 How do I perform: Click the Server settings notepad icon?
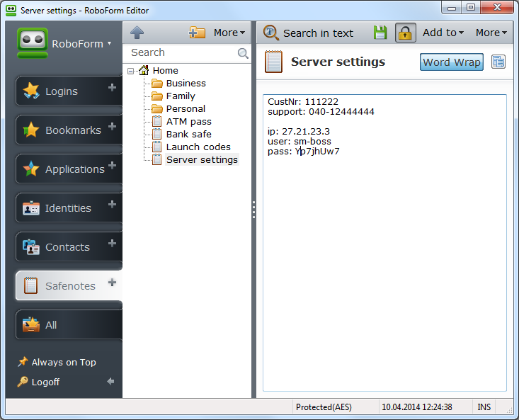[x=273, y=62]
